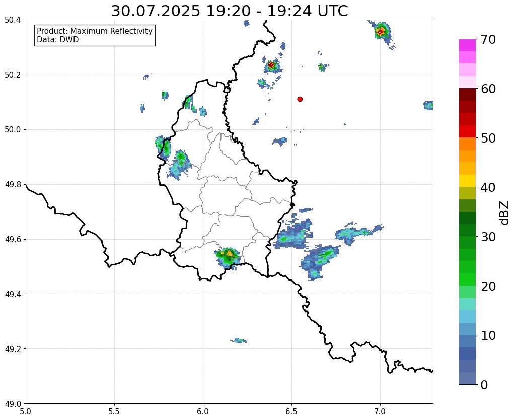Viewport: 515px width, 420px height.
Task: Click the latitude label "50.0"
Action: coord(13,129)
